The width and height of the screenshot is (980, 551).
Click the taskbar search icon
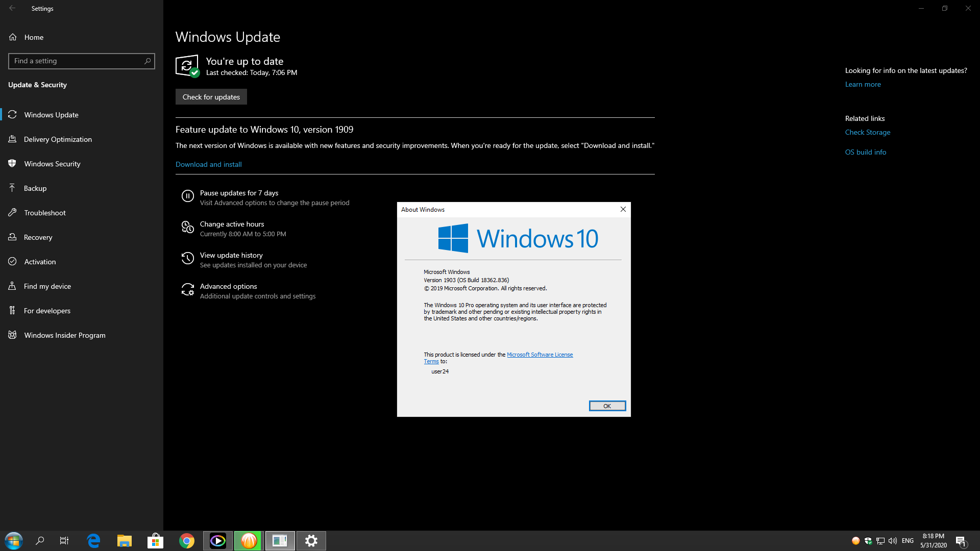(x=40, y=541)
